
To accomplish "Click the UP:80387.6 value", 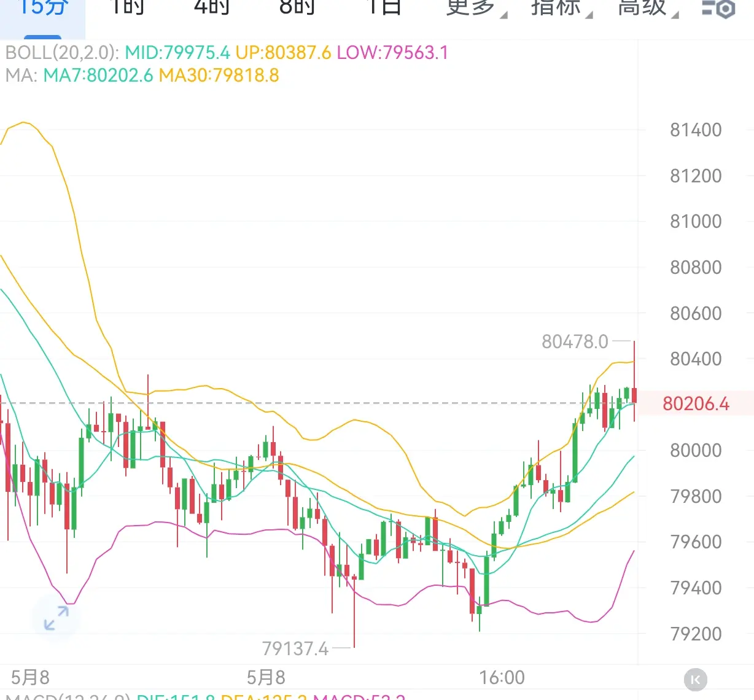I will 283,53.
